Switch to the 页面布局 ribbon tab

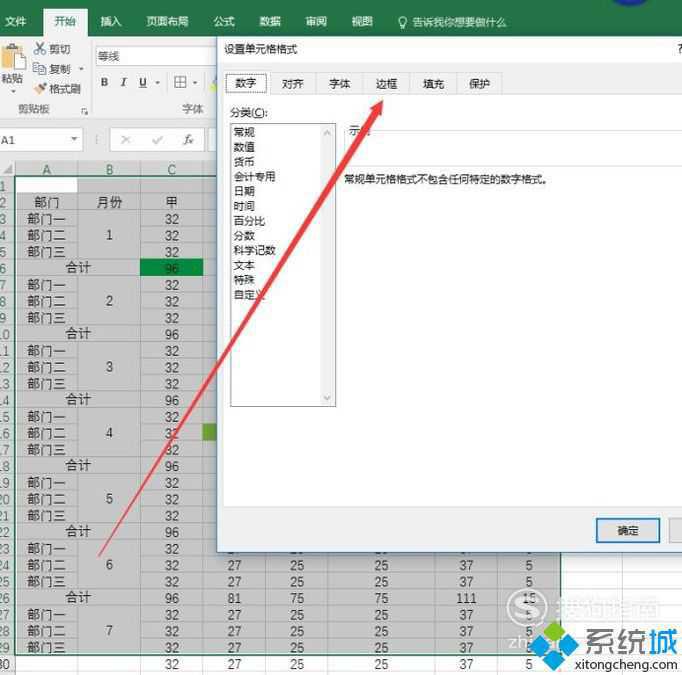click(167, 21)
